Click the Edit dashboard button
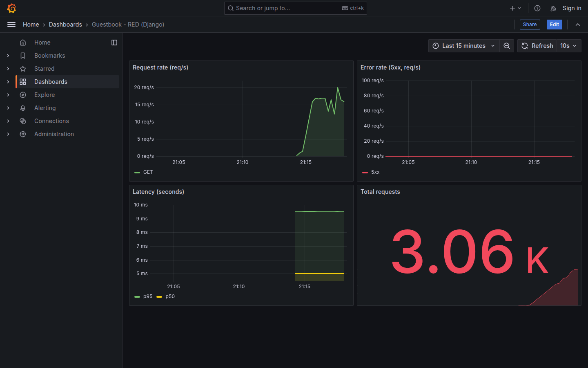This screenshot has width=588, height=368. 555,25
